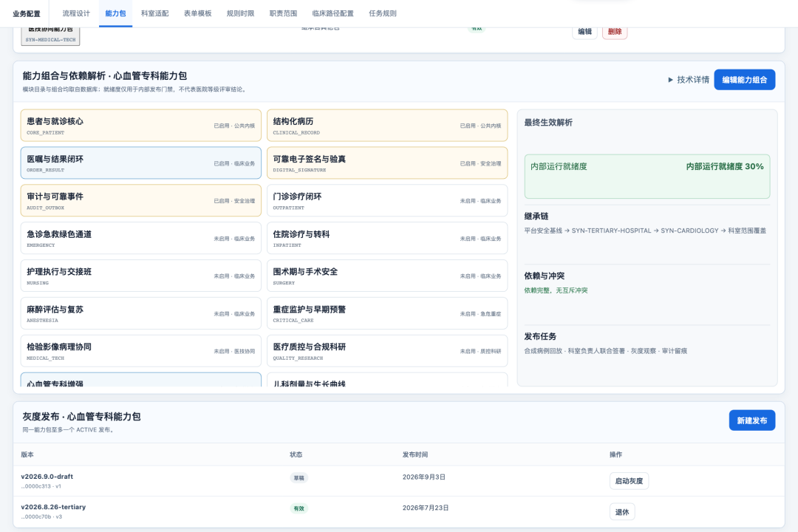Click the red 删除 button
Image resolution: width=798 pixels, height=532 pixels.
(615, 32)
